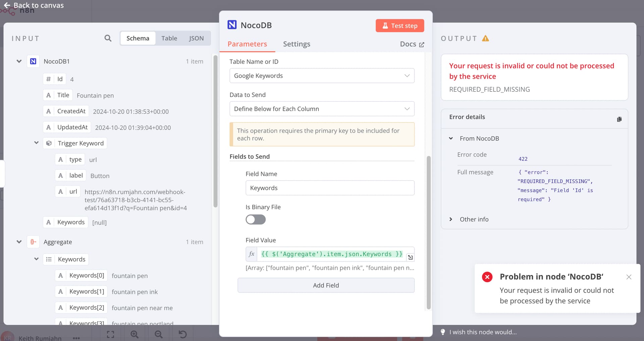Open the Data to Send dropdown
Image resolution: width=644 pixels, height=341 pixels.
[x=322, y=109]
